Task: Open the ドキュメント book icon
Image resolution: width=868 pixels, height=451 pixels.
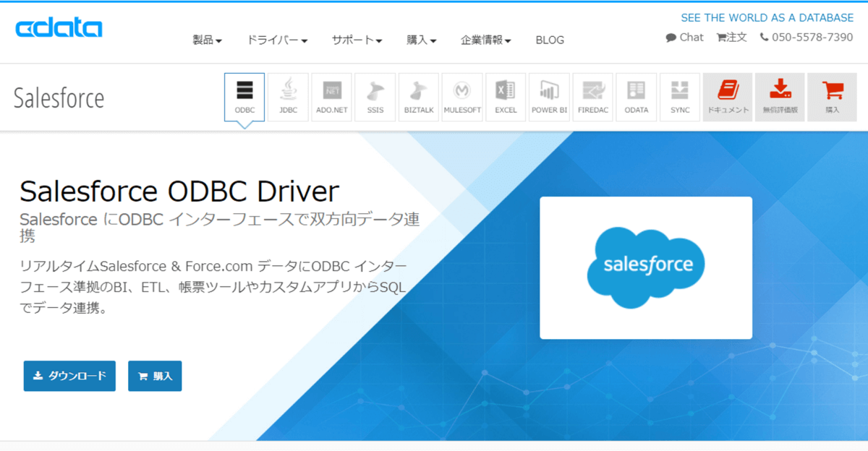Action: pyautogui.click(x=728, y=97)
